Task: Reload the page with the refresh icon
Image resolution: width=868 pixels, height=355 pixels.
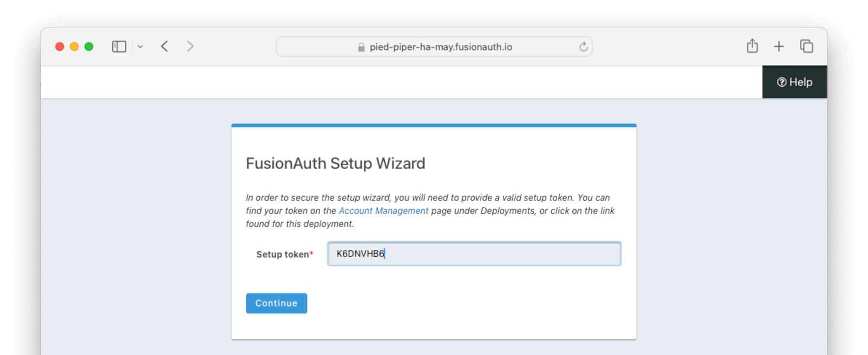Action: click(583, 47)
